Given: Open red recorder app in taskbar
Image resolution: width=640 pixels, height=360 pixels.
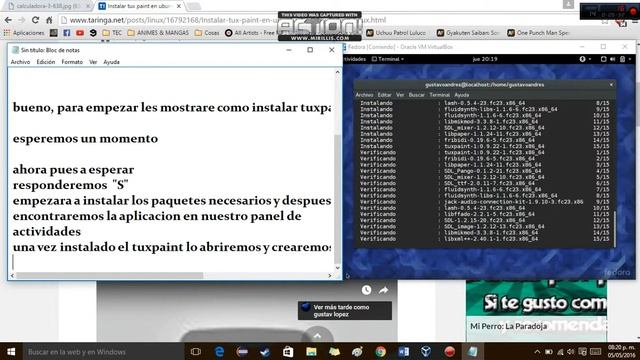Looking at the screenshot, I should tap(449, 351).
